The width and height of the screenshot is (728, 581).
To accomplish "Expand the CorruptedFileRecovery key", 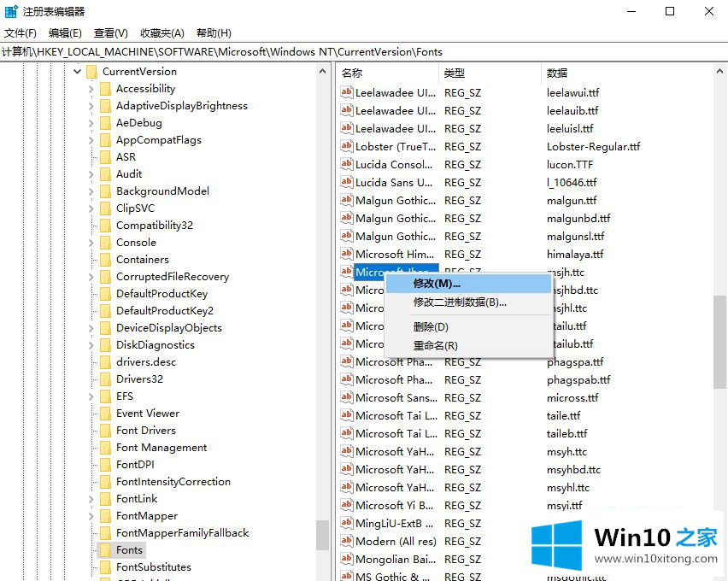I will point(91,278).
